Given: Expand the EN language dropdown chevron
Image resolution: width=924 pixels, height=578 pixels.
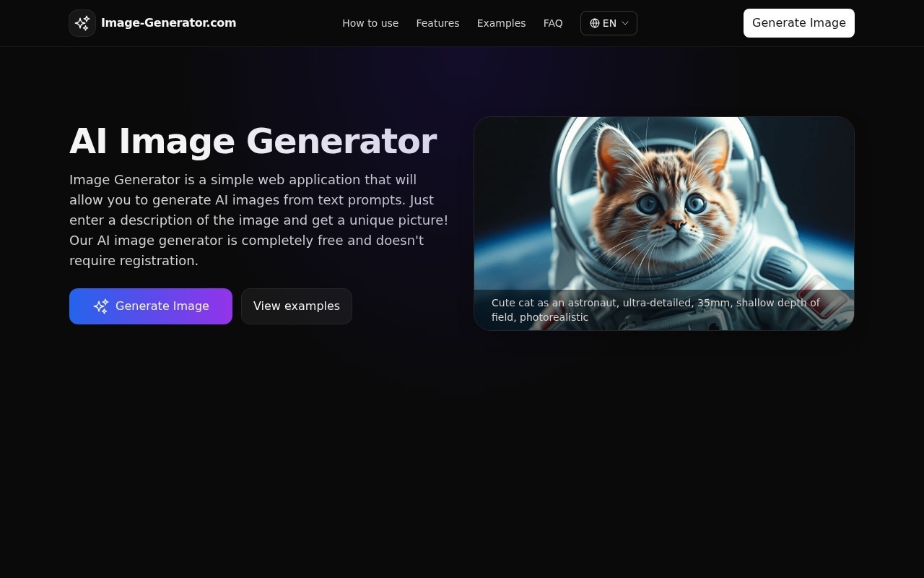Looking at the screenshot, I should [625, 23].
